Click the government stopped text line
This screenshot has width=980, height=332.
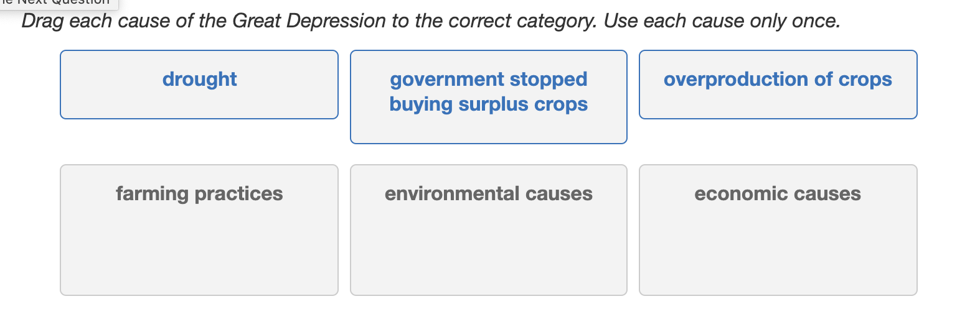pos(489,80)
